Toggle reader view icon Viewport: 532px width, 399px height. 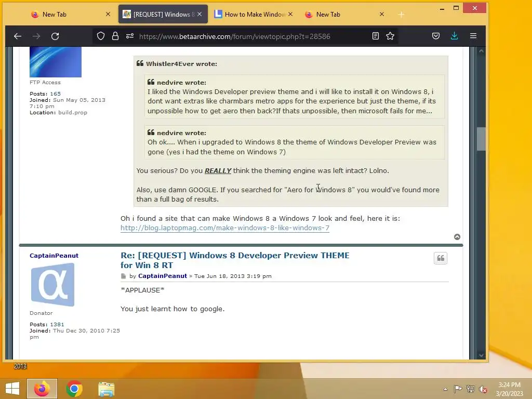(x=375, y=36)
